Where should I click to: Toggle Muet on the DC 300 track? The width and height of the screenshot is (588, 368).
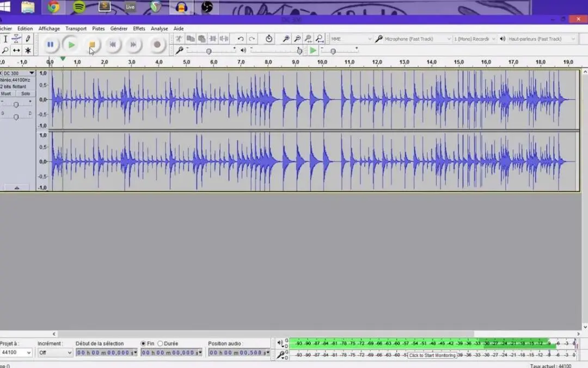coord(6,94)
